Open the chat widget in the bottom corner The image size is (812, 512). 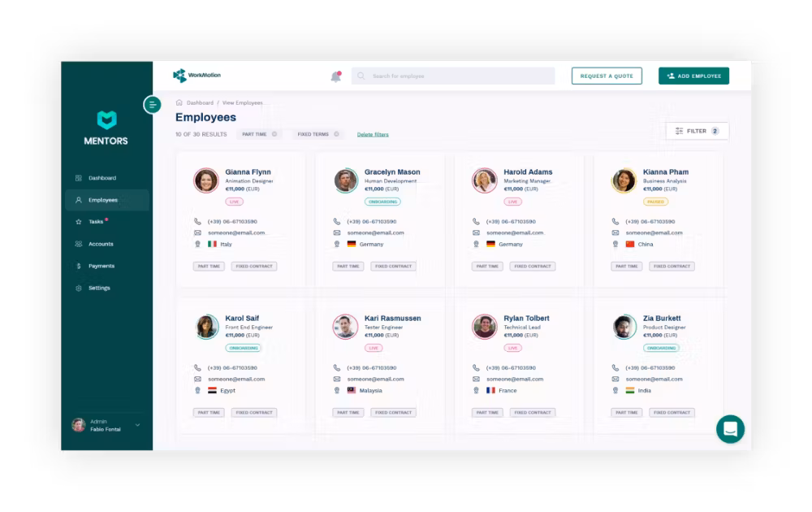(x=730, y=429)
